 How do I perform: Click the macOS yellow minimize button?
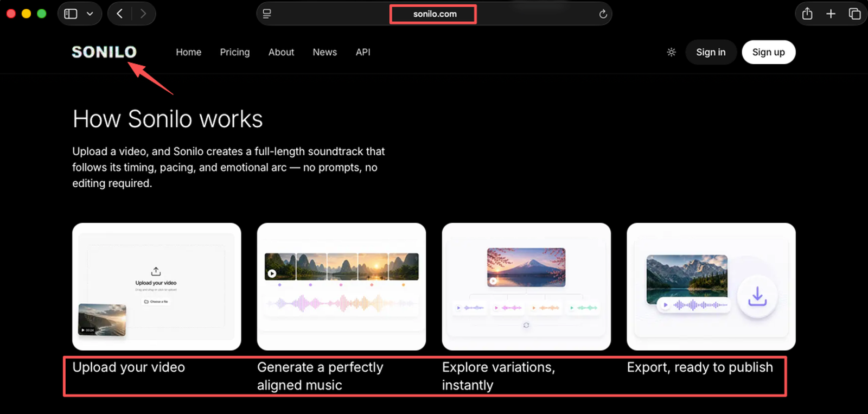coord(26,14)
